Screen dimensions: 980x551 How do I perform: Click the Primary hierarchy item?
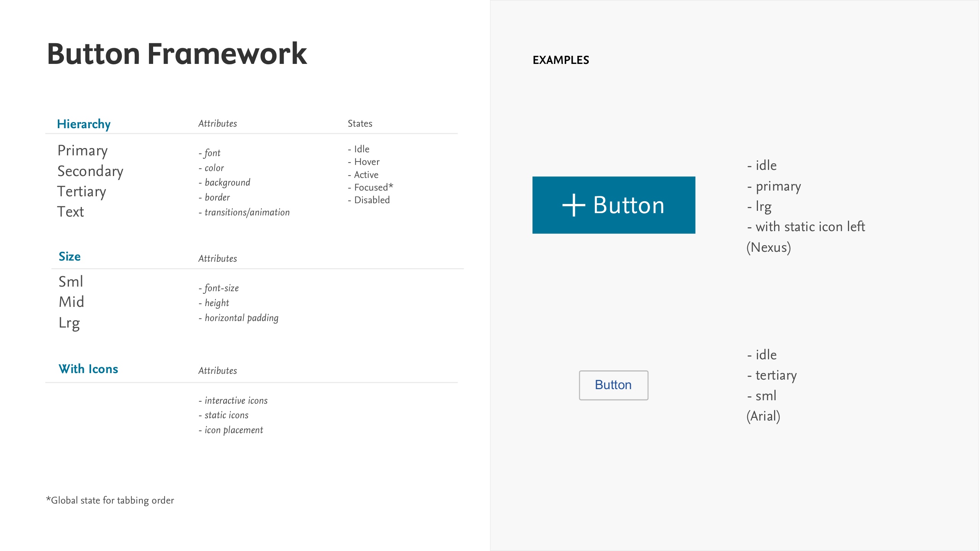click(82, 151)
